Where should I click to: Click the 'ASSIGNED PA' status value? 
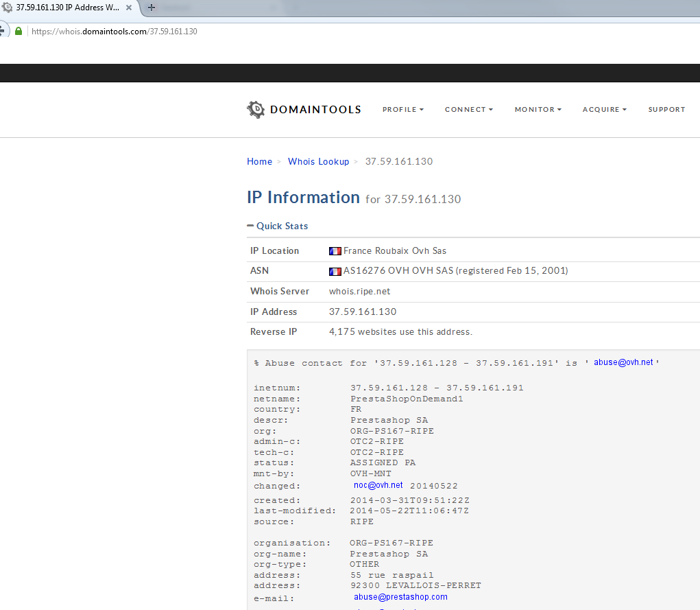[x=383, y=462]
